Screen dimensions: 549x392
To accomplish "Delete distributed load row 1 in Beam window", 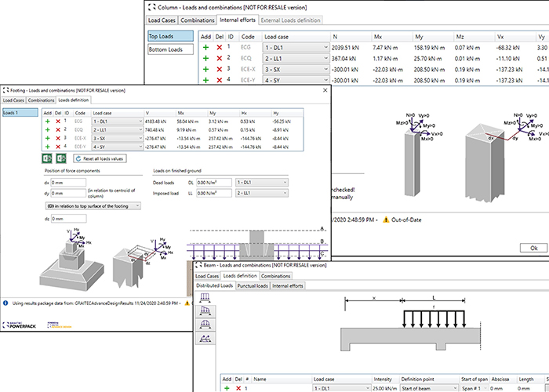I will pos(238,388).
